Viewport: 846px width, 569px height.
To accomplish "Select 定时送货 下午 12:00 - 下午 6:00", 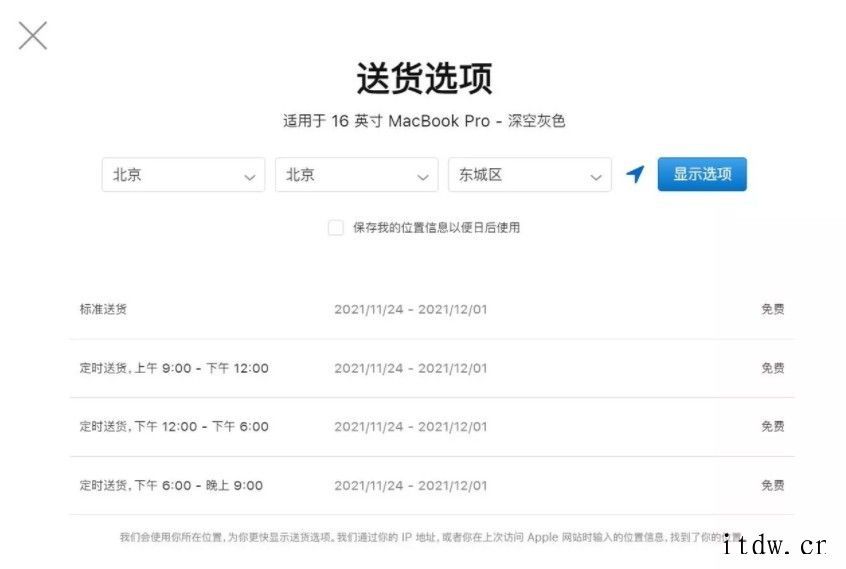I will pos(432,427).
